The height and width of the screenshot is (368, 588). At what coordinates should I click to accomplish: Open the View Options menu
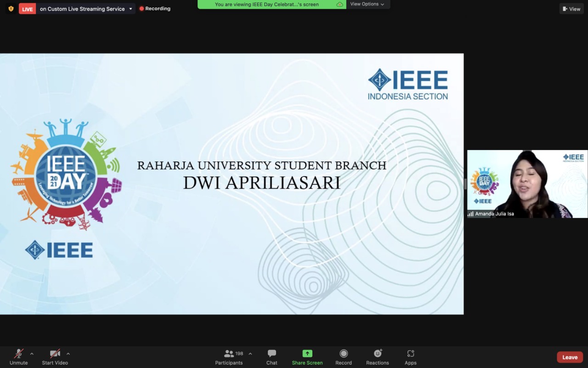[367, 4]
